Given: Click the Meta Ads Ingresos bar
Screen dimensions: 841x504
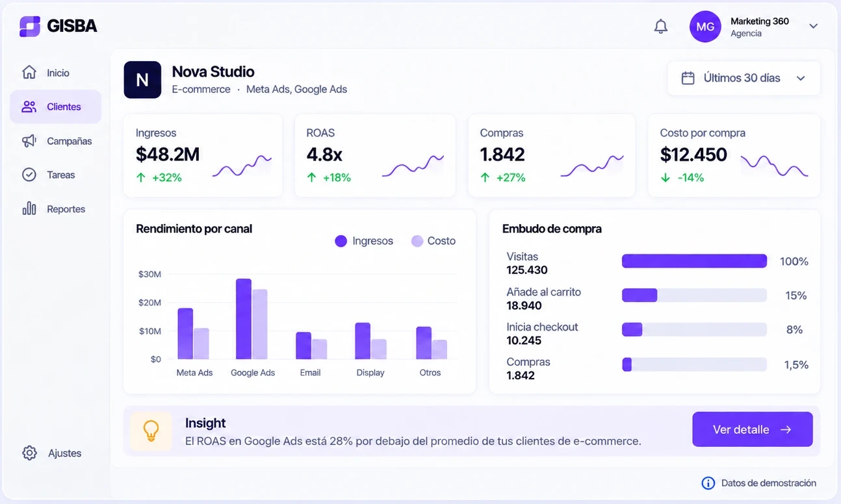Looking at the screenshot, I should pyautogui.click(x=185, y=334).
